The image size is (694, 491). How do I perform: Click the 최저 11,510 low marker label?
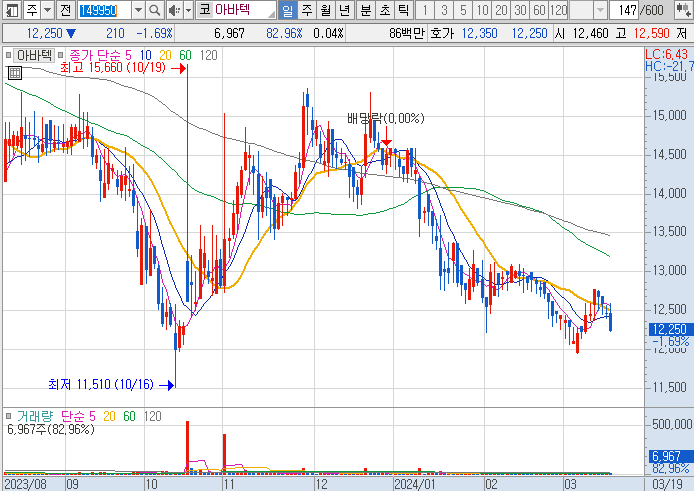click(x=100, y=384)
